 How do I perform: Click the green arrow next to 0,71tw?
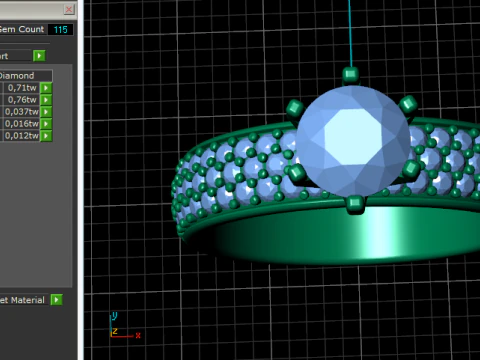(x=46, y=88)
